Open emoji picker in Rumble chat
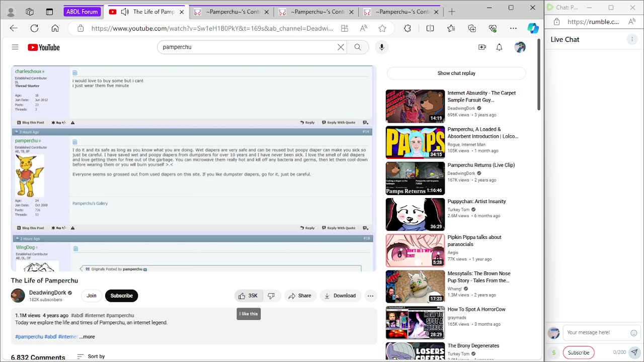The image size is (644, 362). [634, 333]
